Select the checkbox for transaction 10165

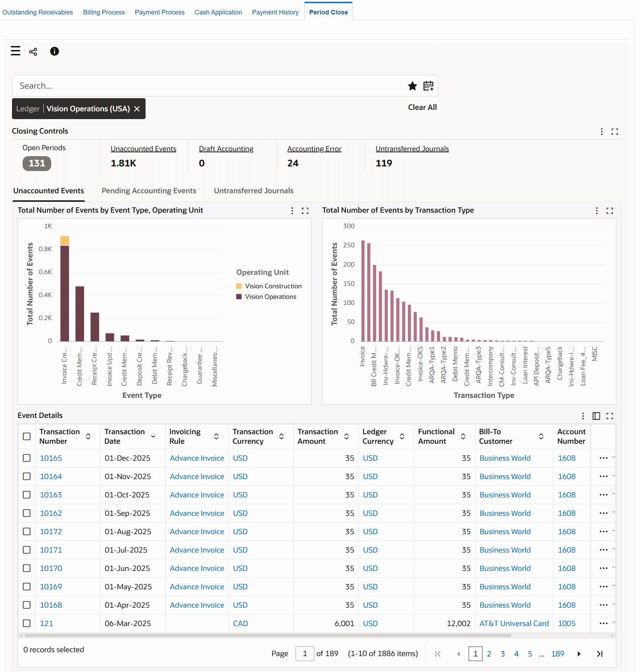[x=27, y=458]
